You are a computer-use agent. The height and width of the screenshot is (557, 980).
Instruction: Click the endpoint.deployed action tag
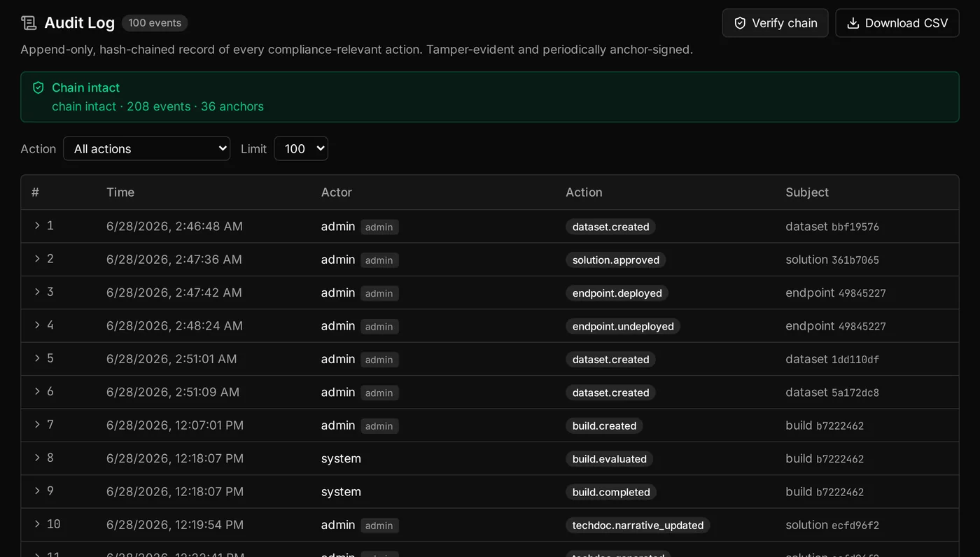coord(617,293)
